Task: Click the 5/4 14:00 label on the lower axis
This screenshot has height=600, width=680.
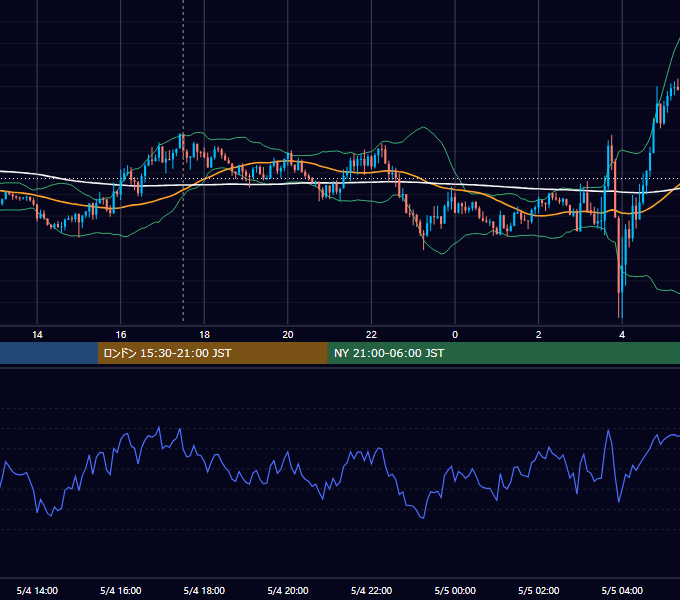Action: (37, 590)
